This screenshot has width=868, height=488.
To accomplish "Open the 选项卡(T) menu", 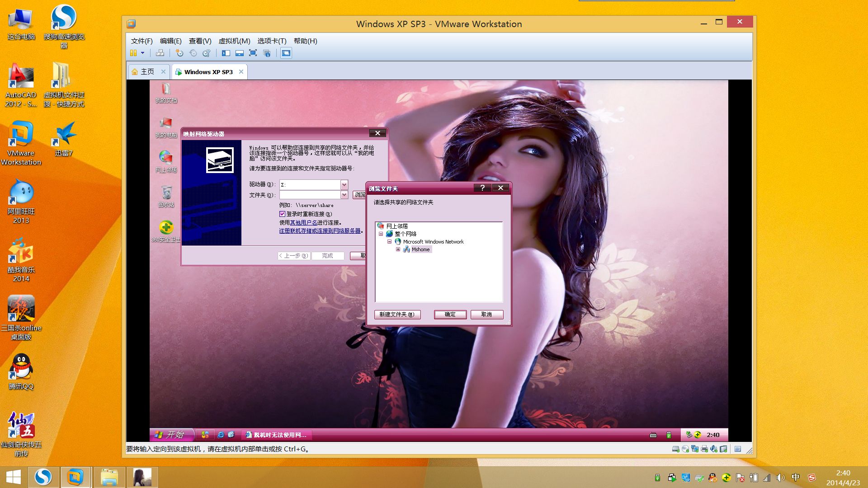I will tap(272, 41).
